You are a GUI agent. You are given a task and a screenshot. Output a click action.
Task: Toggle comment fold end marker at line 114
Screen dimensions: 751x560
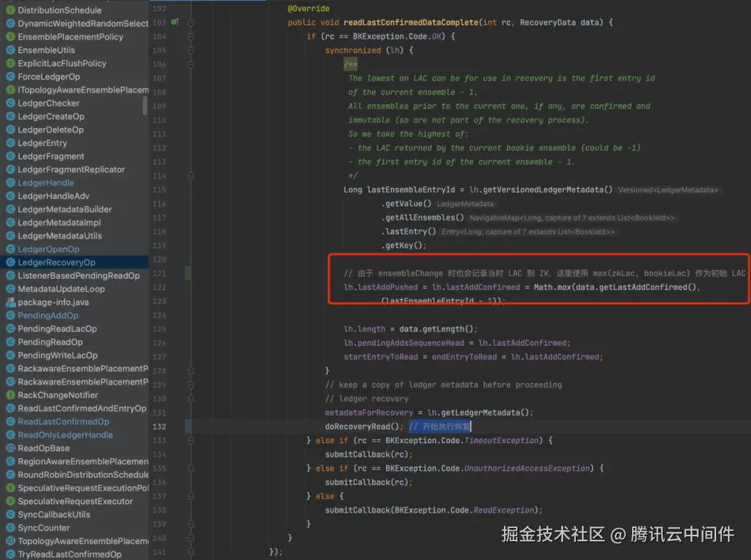(x=191, y=176)
